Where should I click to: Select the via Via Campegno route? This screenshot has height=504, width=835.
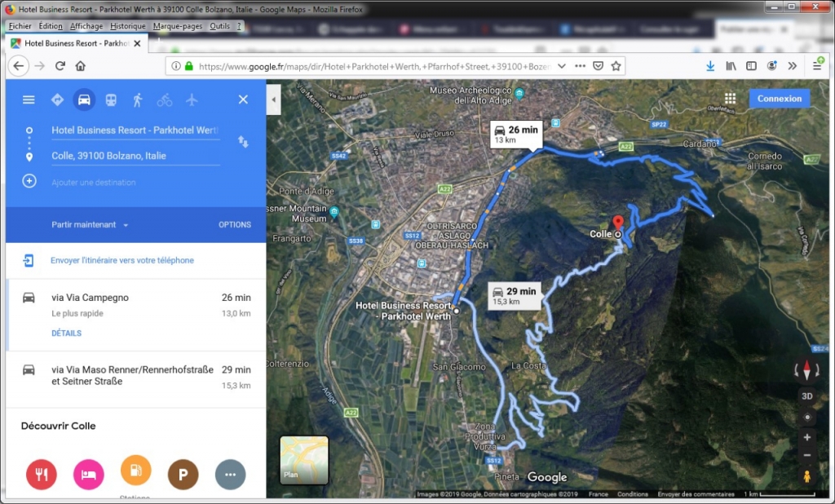pyautogui.click(x=136, y=315)
